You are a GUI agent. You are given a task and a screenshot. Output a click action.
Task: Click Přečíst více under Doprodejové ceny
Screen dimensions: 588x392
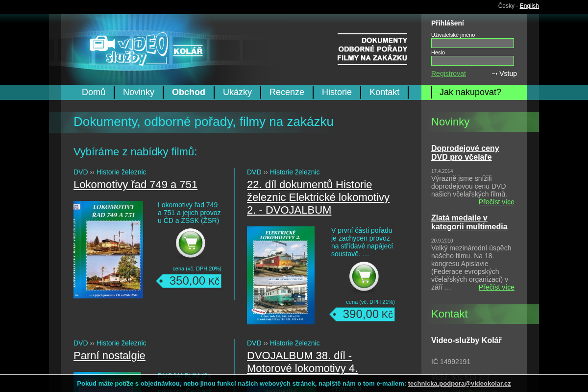[496, 202]
